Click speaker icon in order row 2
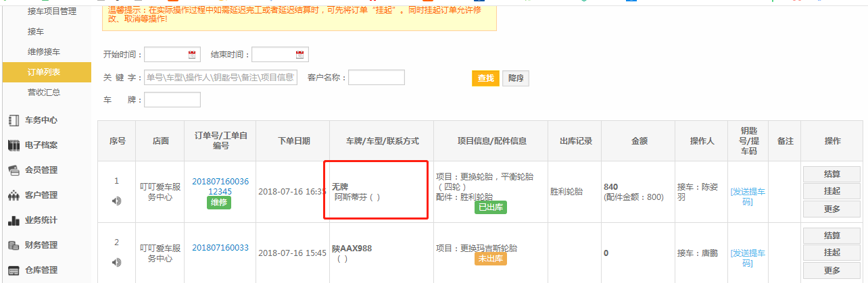The width and height of the screenshot is (868, 283). [x=116, y=262]
